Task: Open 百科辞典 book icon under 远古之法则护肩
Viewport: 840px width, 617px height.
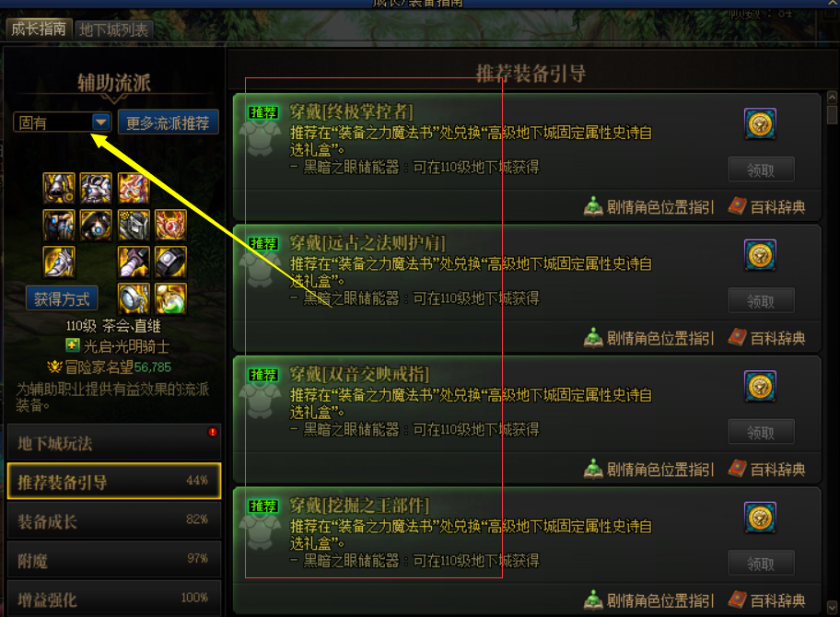Action: 737,337
